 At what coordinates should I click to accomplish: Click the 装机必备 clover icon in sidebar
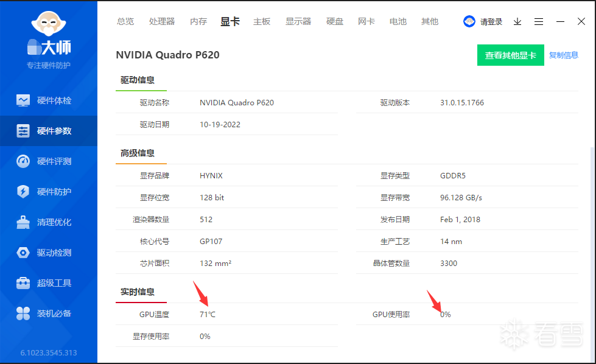pyautogui.click(x=23, y=313)
